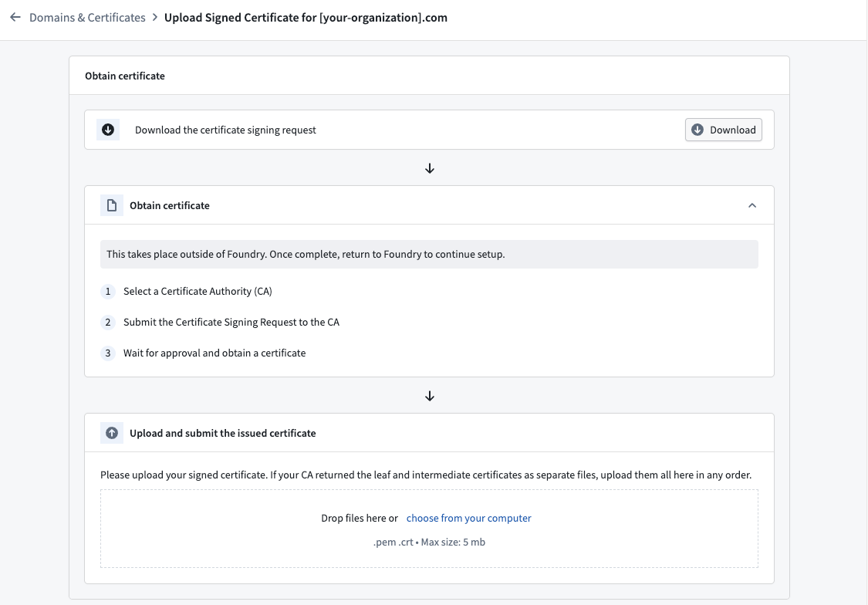Download the certificate signing request

[x=724, y=130]
